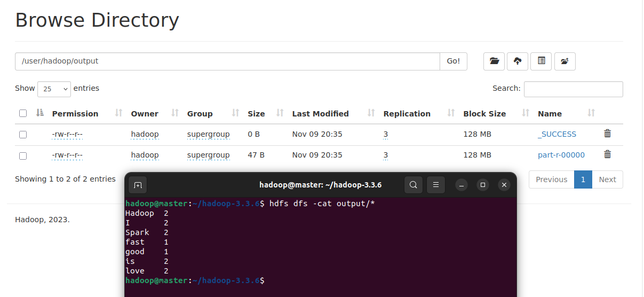Image resolution: width=644 pixels, height=297 pixels.
Task: Click the terminal title hadoop@master
Action: pos(320,185)
